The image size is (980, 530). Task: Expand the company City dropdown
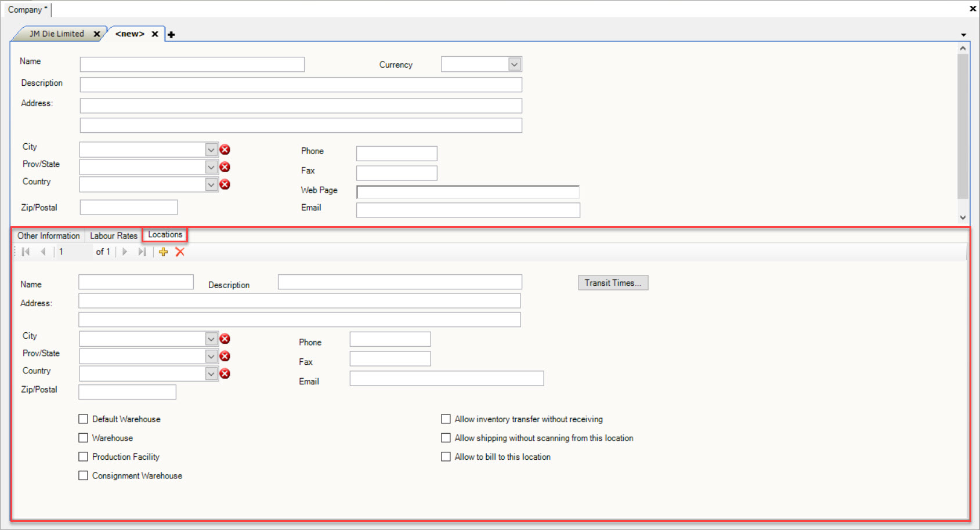click(211, 150)
